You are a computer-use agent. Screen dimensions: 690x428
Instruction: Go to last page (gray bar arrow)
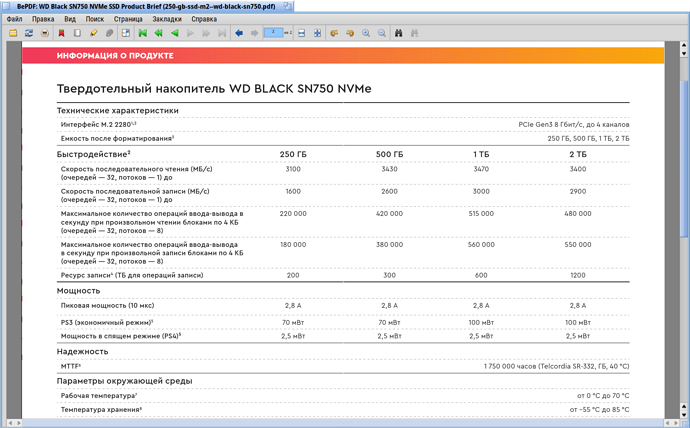(222, 33)
